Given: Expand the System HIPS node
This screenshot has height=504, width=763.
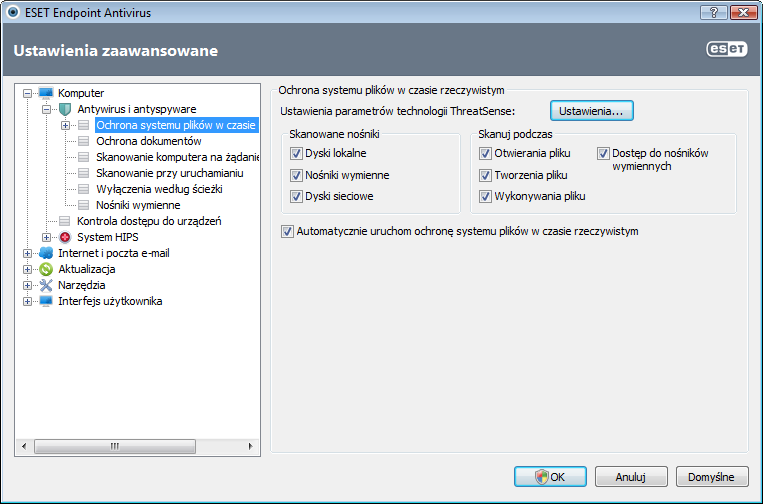Looking at the screenshot, I should 46,237.
